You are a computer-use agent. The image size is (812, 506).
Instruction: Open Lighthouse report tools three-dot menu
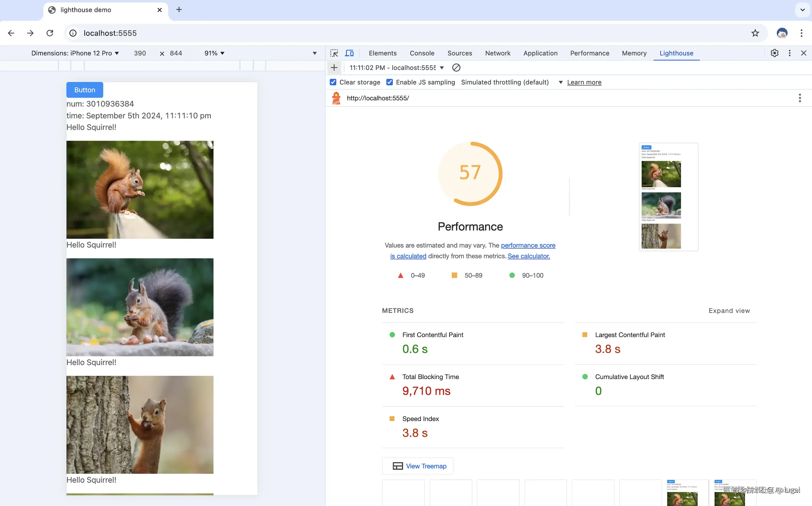coord(800,98)
